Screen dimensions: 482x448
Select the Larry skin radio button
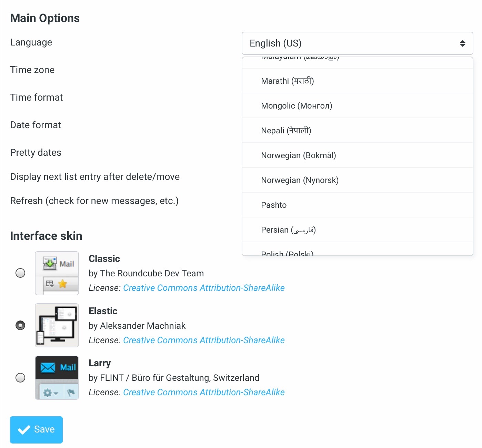pyautogui.click(x=20, y=378)
